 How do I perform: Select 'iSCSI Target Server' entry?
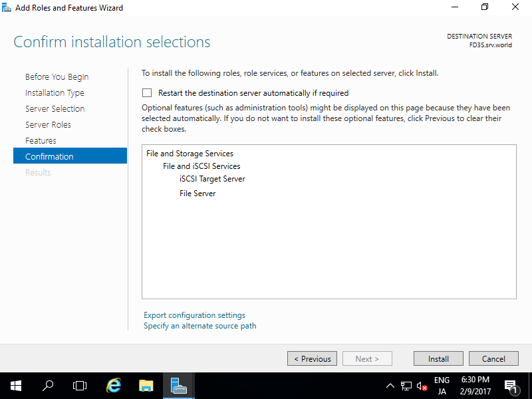click(212, 179)
